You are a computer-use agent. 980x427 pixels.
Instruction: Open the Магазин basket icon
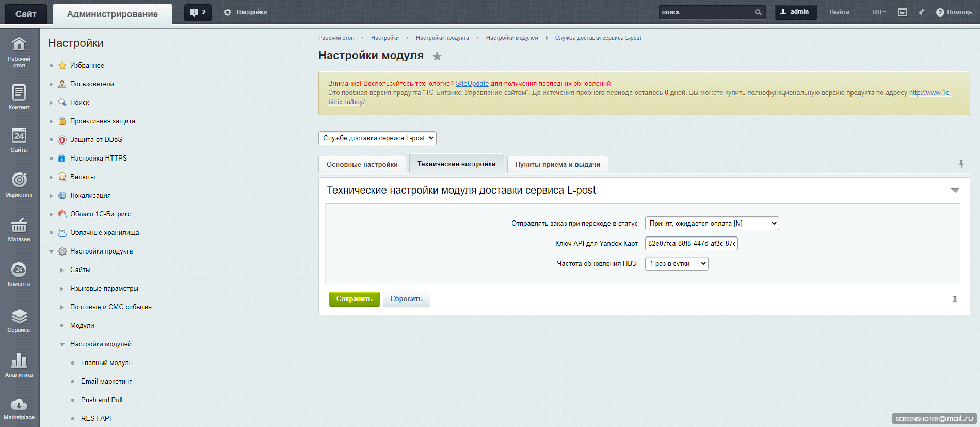click(19, 226)
